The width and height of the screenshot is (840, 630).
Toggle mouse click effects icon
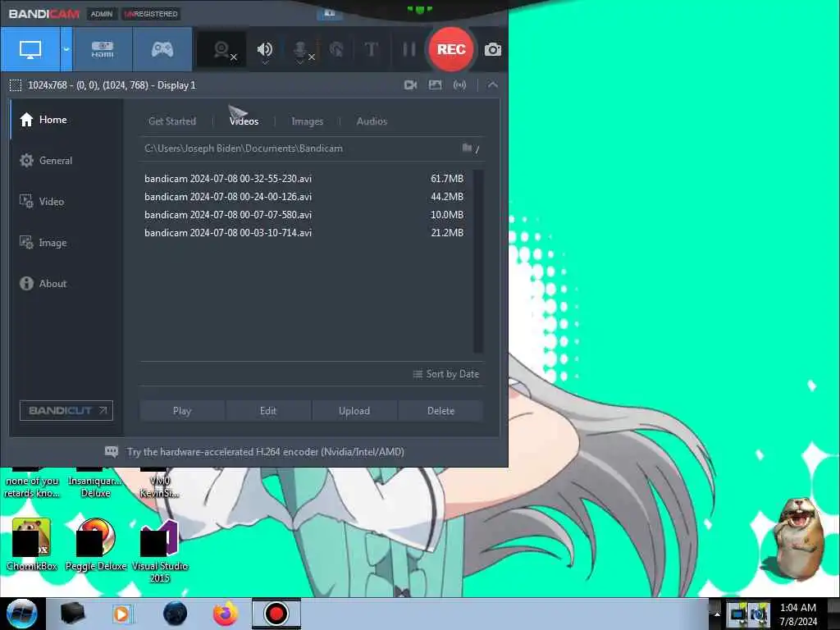[336, 50]
